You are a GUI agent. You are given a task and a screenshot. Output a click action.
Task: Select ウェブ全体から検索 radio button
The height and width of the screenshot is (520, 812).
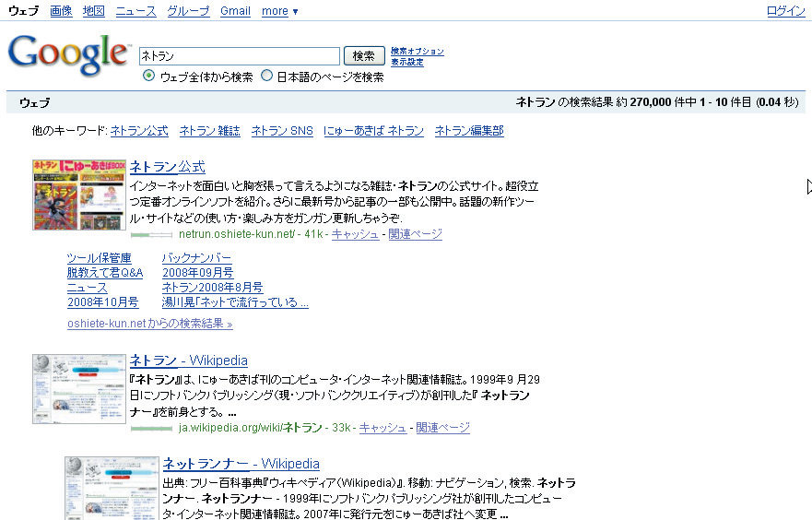point(148,76)
